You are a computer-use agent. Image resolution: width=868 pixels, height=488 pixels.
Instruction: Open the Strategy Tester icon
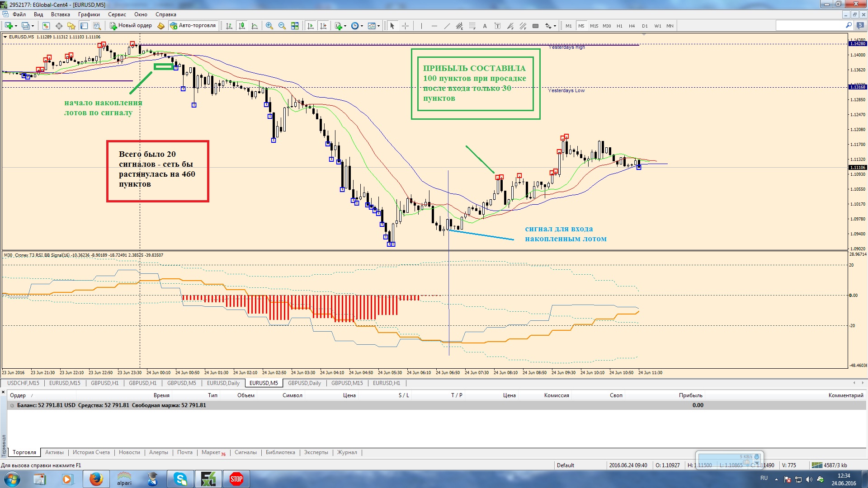(97, 26)
